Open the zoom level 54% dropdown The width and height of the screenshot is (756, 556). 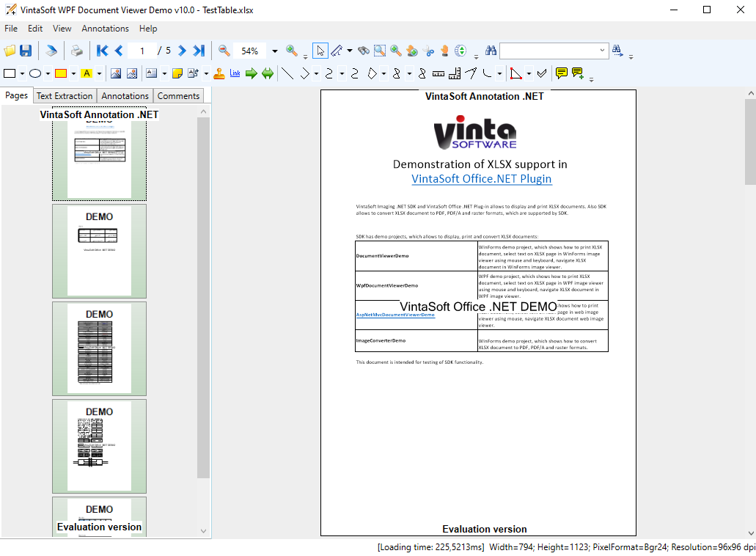(275, 51)
